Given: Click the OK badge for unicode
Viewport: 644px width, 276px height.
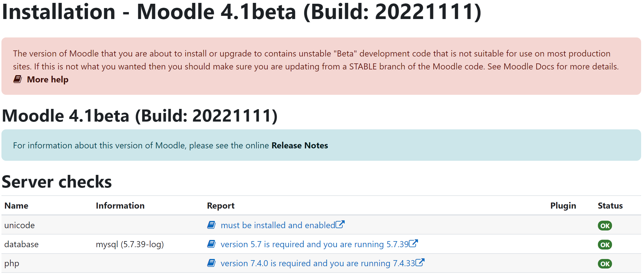Looking at the screenshot, I should click(x=605, y=226).
